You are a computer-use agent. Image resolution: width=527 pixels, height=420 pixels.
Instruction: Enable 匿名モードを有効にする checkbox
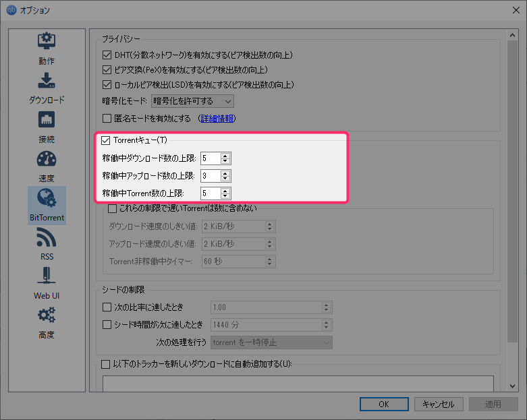click(x=107, y=118)
